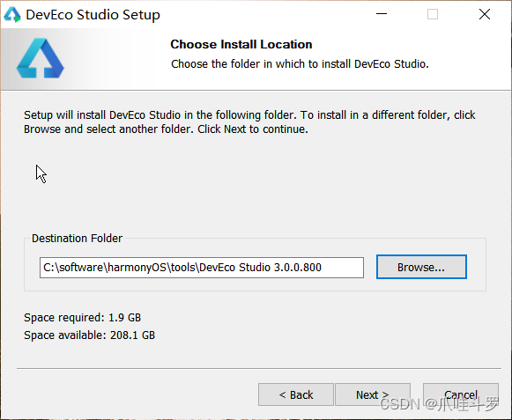The height and width of the screenshot is (420, 512).
Task: Click into the destination folder path field
Action: [202, 268]
